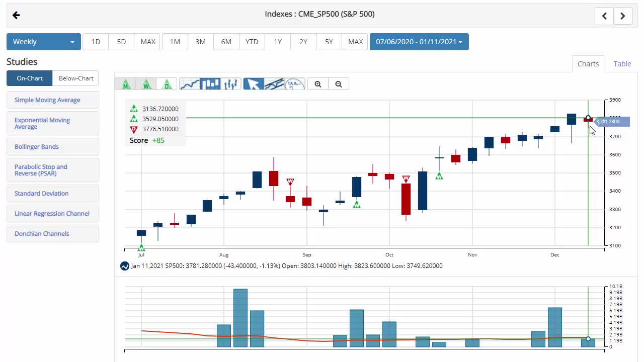Viewport: 644px width, 362px height.
Task: Click the green triangle marker at July start
Action: (141, 247)
